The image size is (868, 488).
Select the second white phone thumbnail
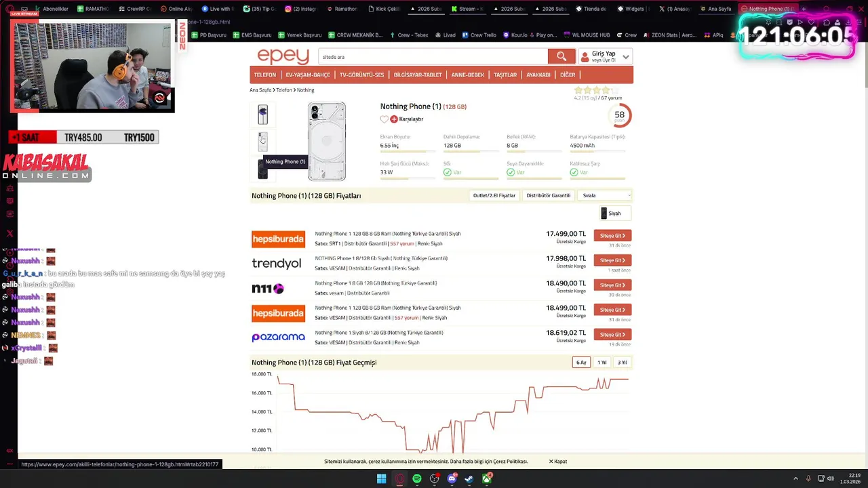tap(263, 142)
